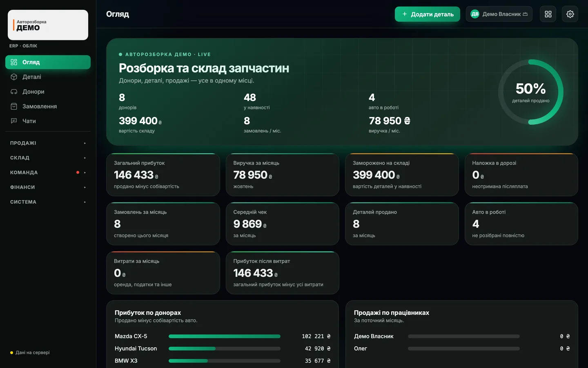This screenshot has width=588, height=368.
Task: Click the Деталі box icon
Action: [x=14, y=77]
